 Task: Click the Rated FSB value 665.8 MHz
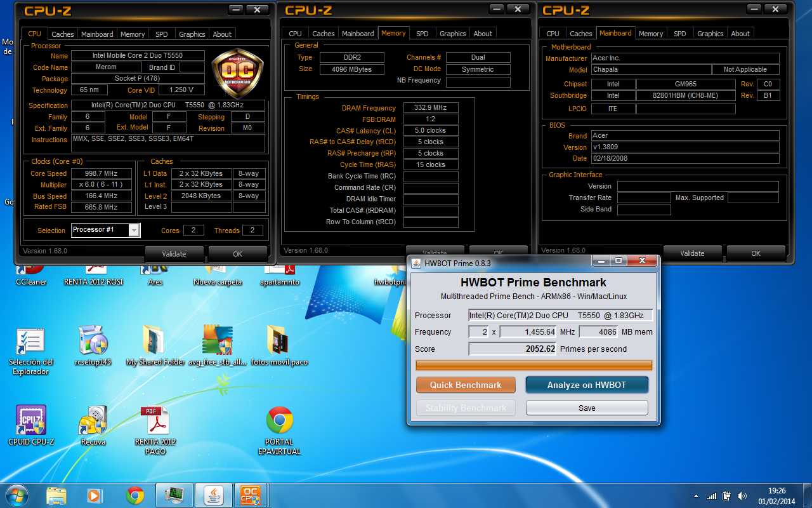pos(101,207)
